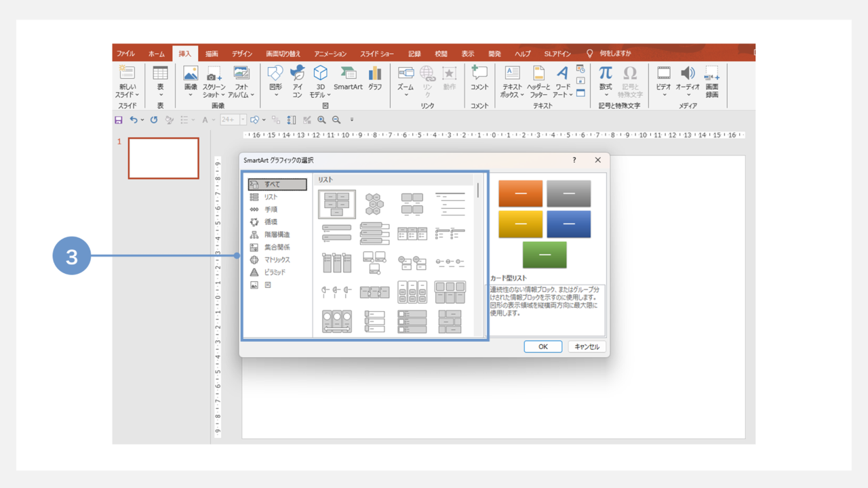Image resolution: width=868 pixels, height=488 pixels.
Task: Click the Comment (コメント) icon
Action: tap(479, 73)
